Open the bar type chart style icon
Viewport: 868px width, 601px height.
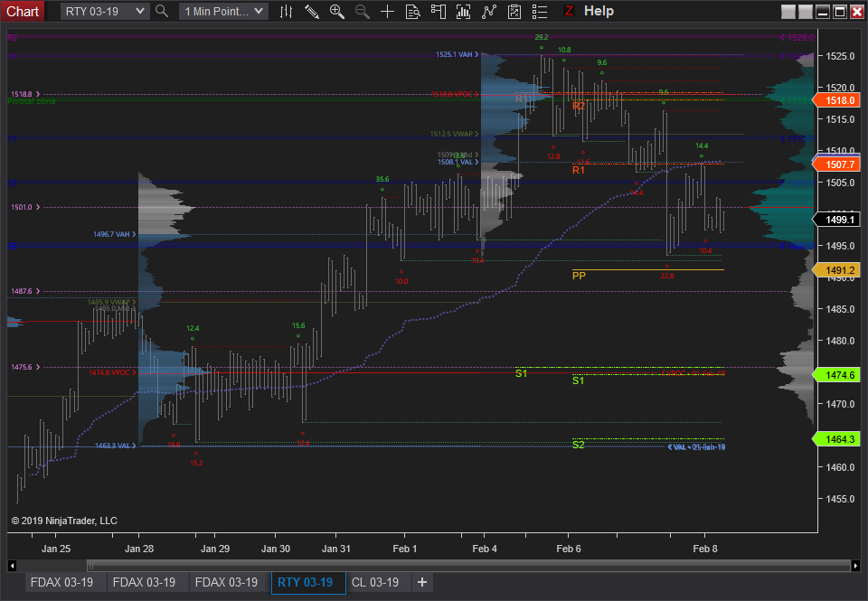286,11
